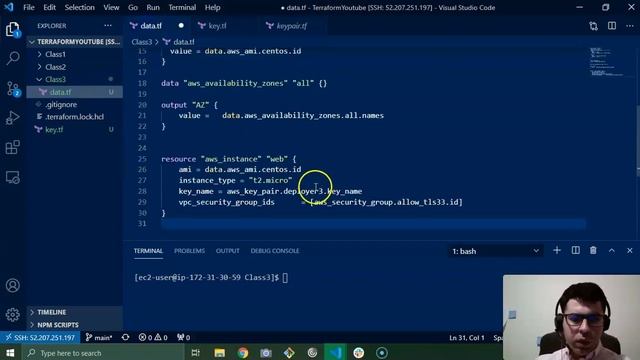Click the SSH remote indicator in status bar
The image size is (640, 360).
point(40,338)
